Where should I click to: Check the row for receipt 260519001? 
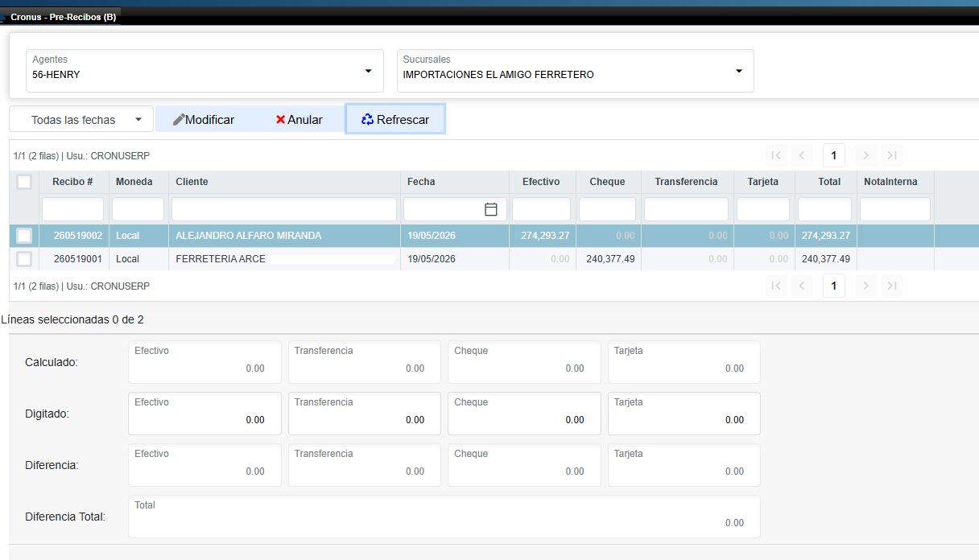point(24,259)
